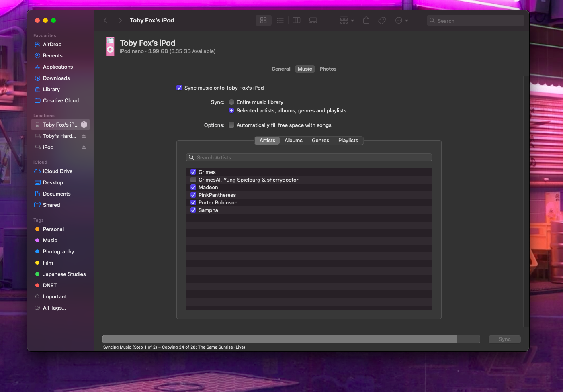This screenshot has height=392, width=563.
Task: Filter by the yellow Film tag
Action: point(48,263)
